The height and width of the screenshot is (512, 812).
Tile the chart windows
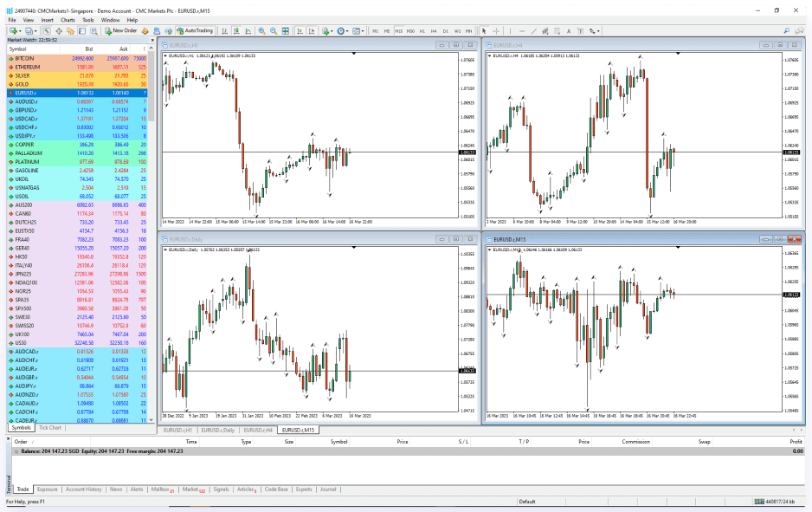pyautogui.click(x=286, y=31)
